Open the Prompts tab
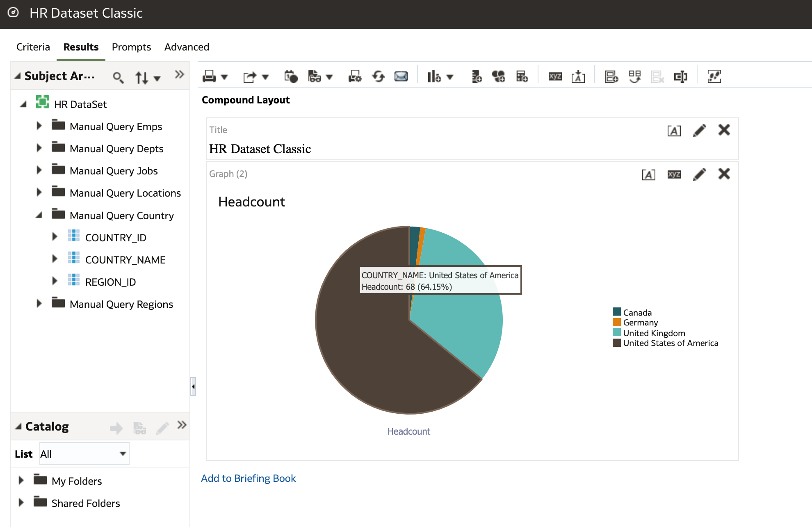Screen dimensions: 812x527 131,47
